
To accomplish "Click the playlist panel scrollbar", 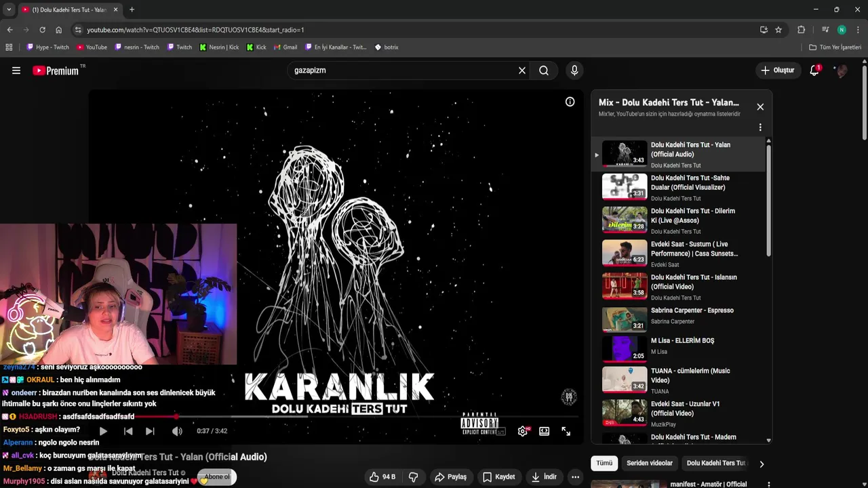I will click(x=768, y=201).
